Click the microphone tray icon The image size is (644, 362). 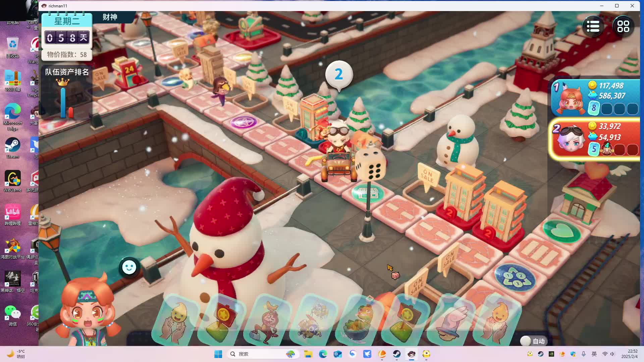coord(584,354)
